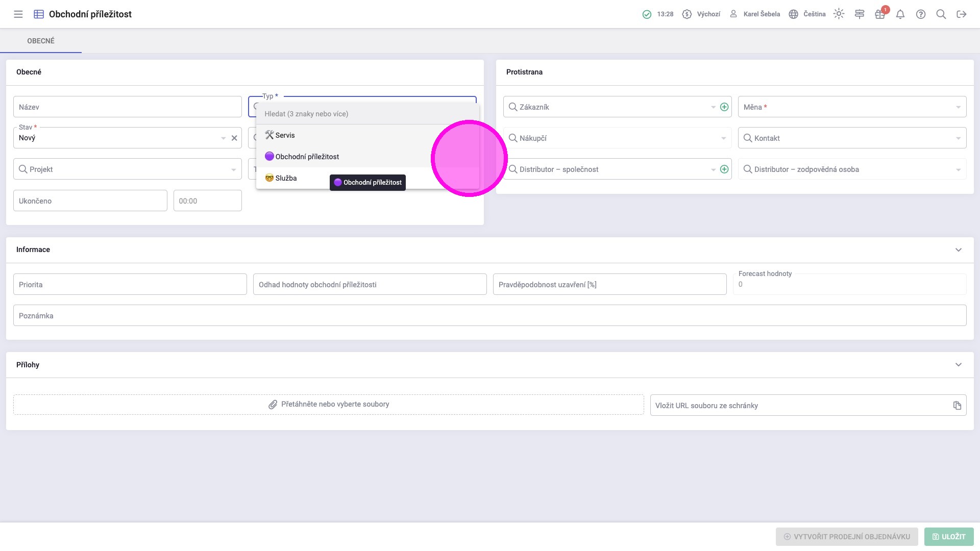Open the notifications bell
Image resolution: width=980 pixels, height=551 pixels.
(x=900, y=14)
